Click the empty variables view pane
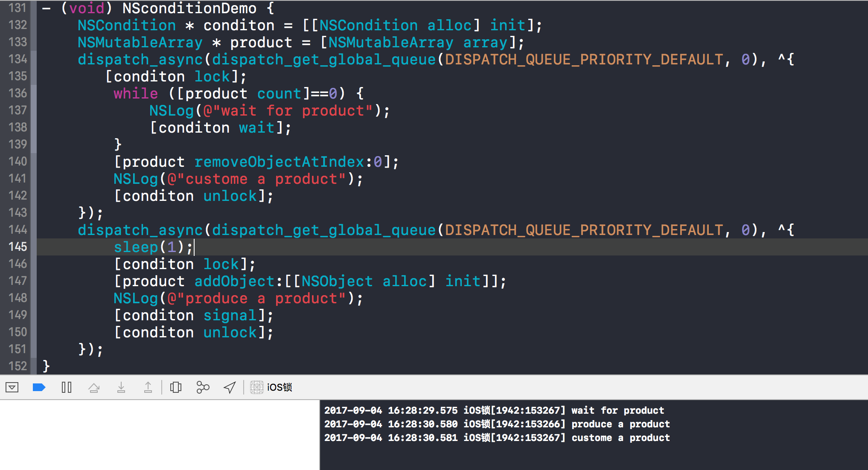The image size is (868, 470). pos(160,435)
